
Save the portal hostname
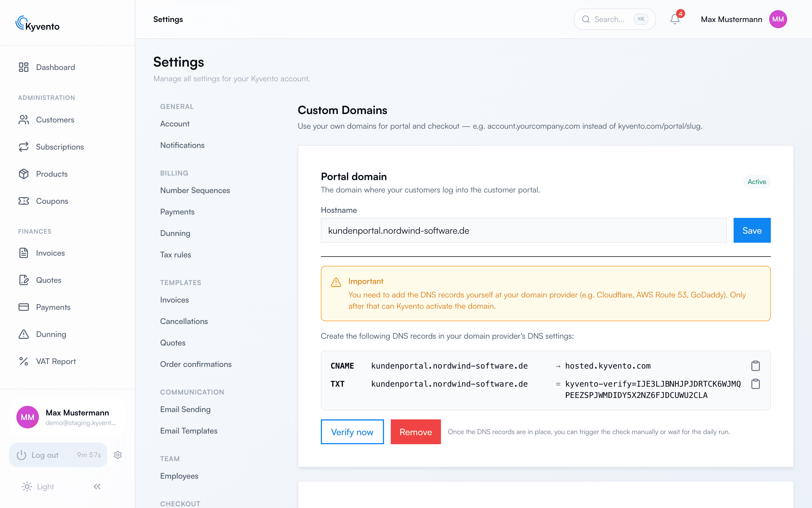point(752,231)
